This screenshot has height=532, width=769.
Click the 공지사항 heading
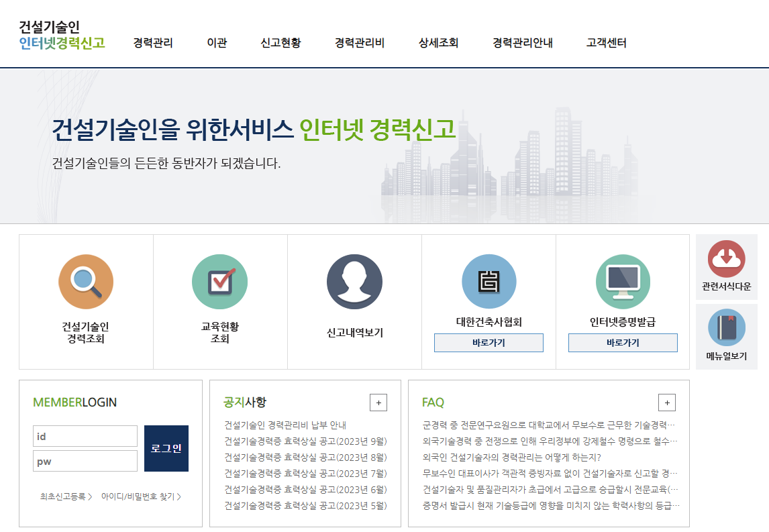245,403
